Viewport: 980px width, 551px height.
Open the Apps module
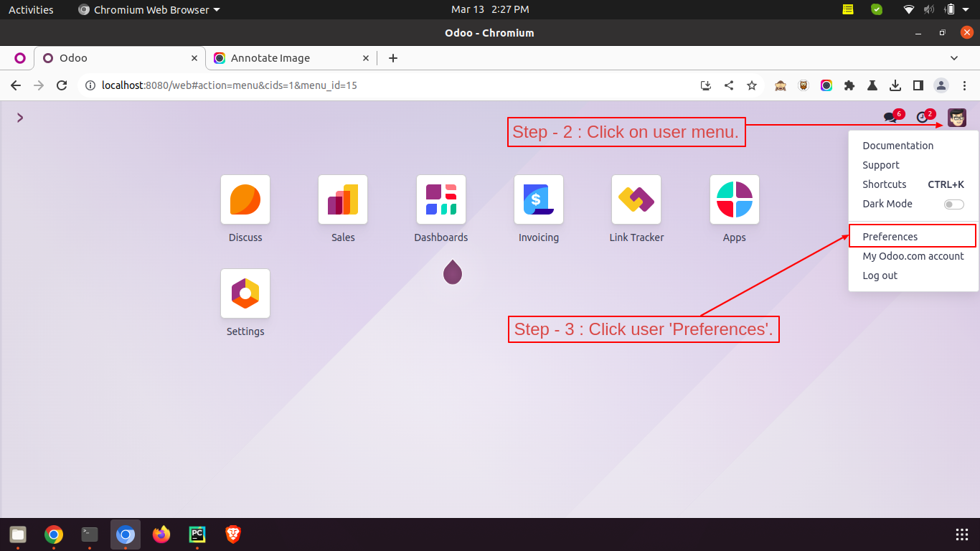(735, 199)
